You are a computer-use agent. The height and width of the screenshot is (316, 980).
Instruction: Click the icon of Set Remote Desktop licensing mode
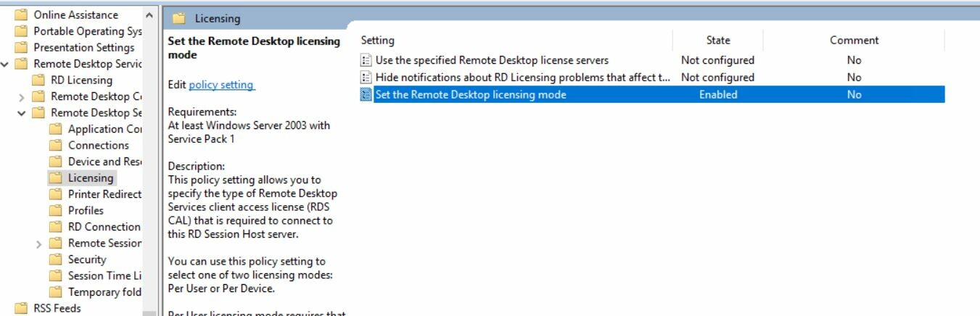point(366,95)
